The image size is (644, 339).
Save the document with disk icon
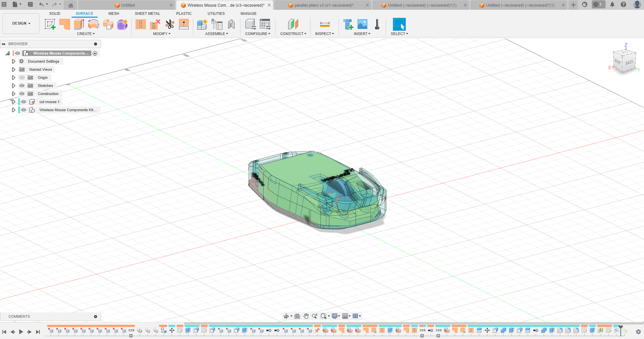coord(30,4)
